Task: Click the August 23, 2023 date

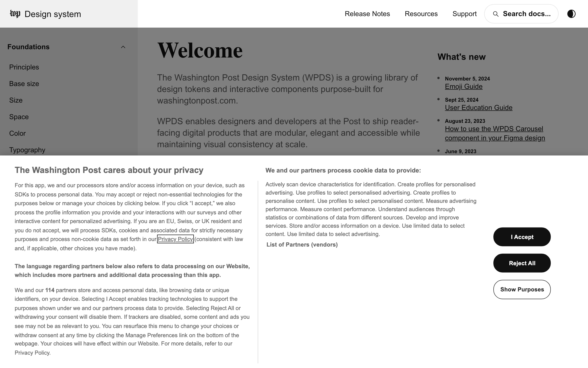Action: click(x=465, y=121)
